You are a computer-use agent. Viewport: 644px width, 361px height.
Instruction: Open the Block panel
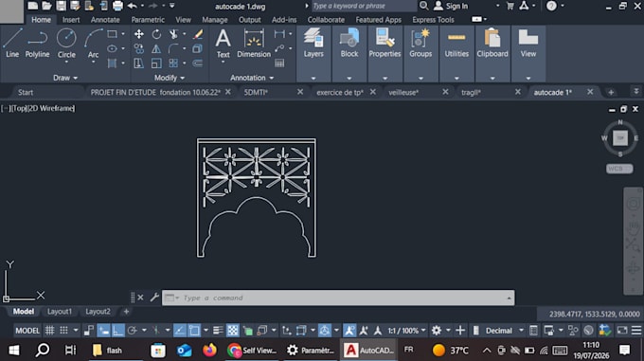349,44
